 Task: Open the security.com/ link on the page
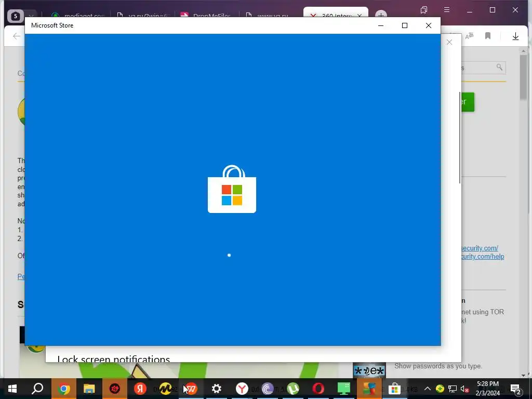pos(480,248)
